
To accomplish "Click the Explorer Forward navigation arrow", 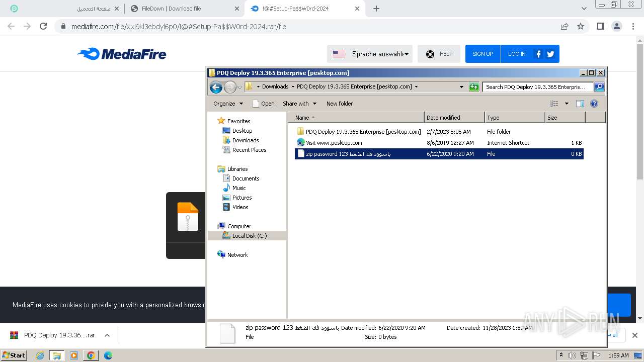I will pos(230,87).
